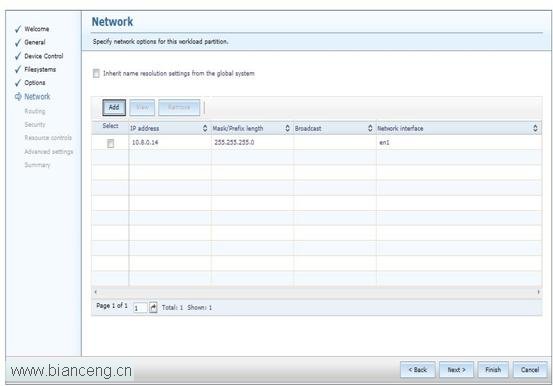Select the Summary step
This screenshot has height=386, width=553.
coord(37,165)
